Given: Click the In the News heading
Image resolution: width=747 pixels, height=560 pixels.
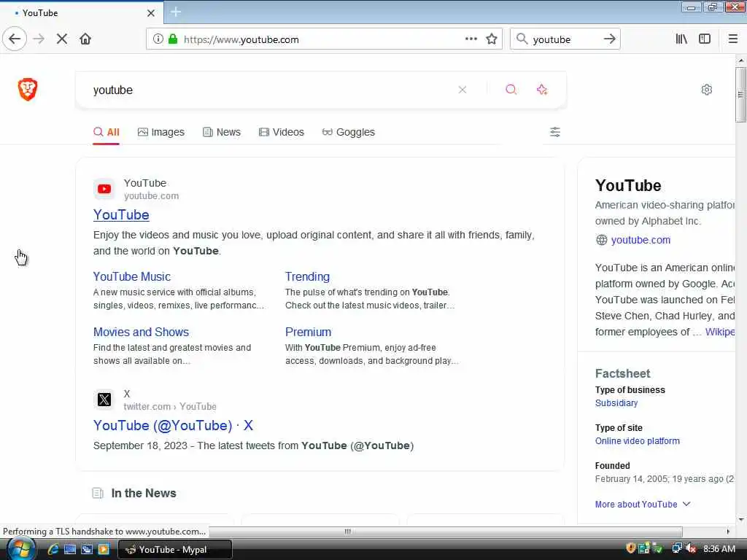Looking at the screenshot, I should [144, 494].
